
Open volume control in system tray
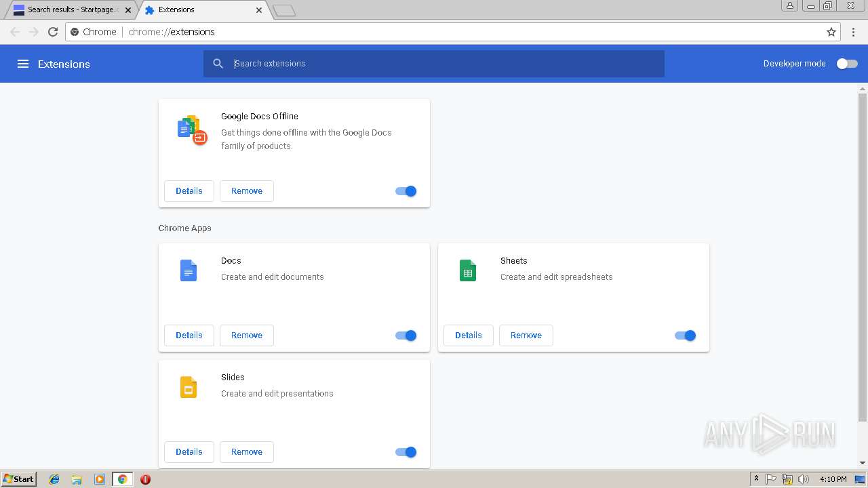804,479
